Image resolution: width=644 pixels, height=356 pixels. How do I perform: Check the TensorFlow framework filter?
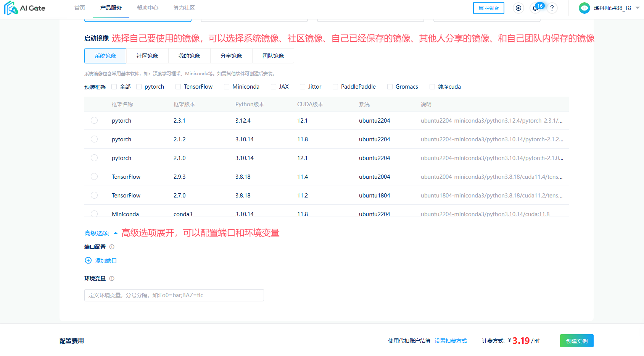(x=178, y=87)
